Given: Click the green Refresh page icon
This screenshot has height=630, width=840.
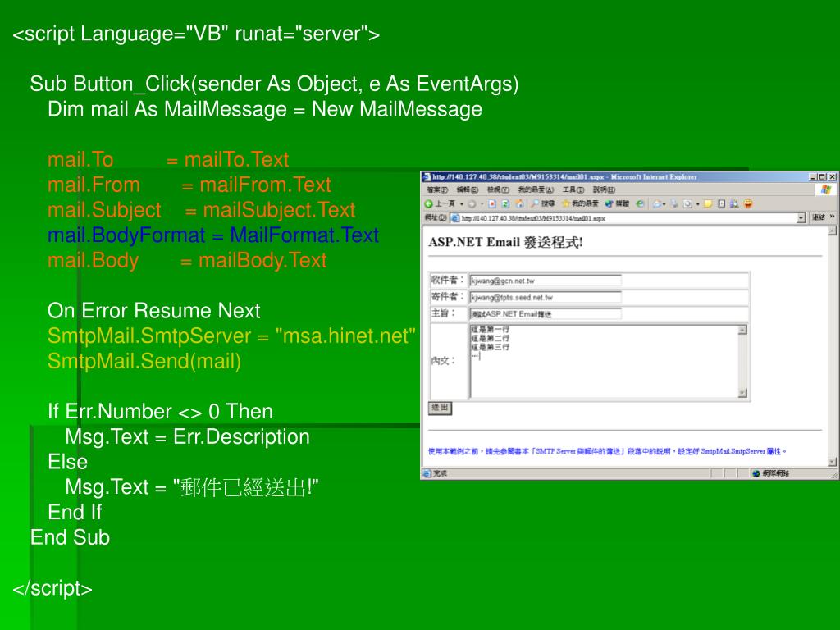Looking at the screenshot, I should click(x=505, y=204).
